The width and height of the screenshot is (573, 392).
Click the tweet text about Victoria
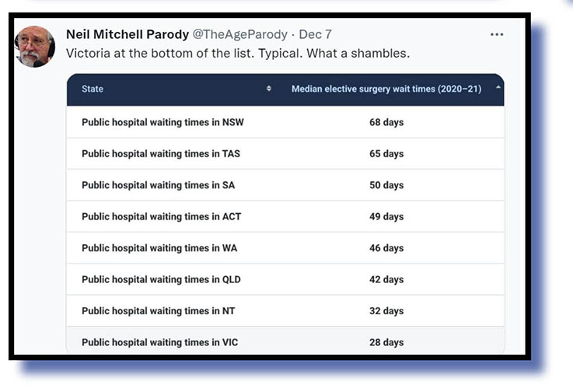click(x=237, y=54)
